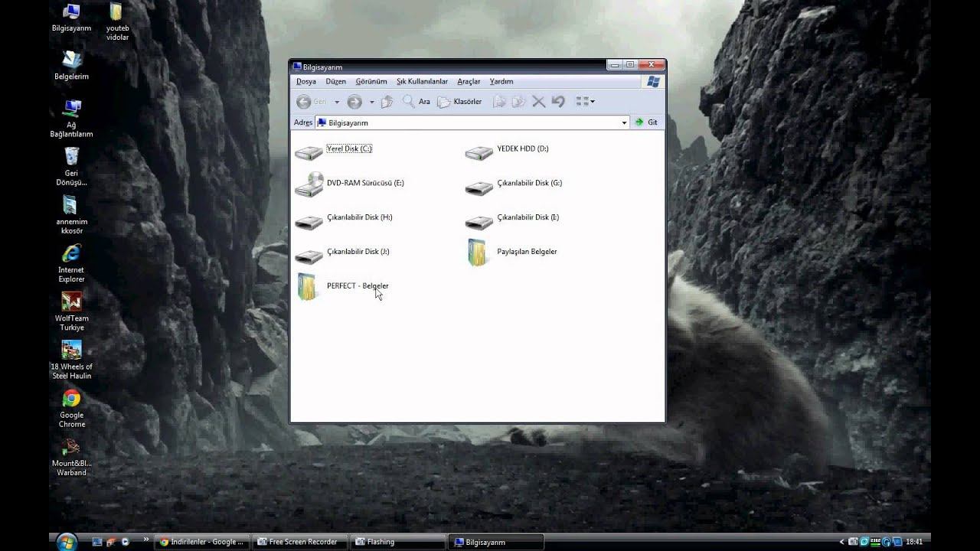
Task: Toggle the Klasörler folders pane
Action: [x=459, y=101]
